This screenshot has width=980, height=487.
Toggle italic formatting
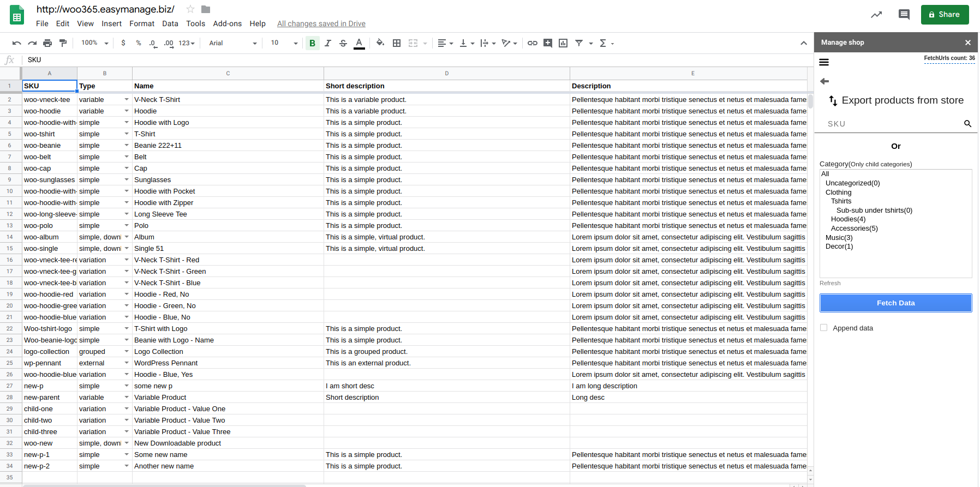pos(327,43)
